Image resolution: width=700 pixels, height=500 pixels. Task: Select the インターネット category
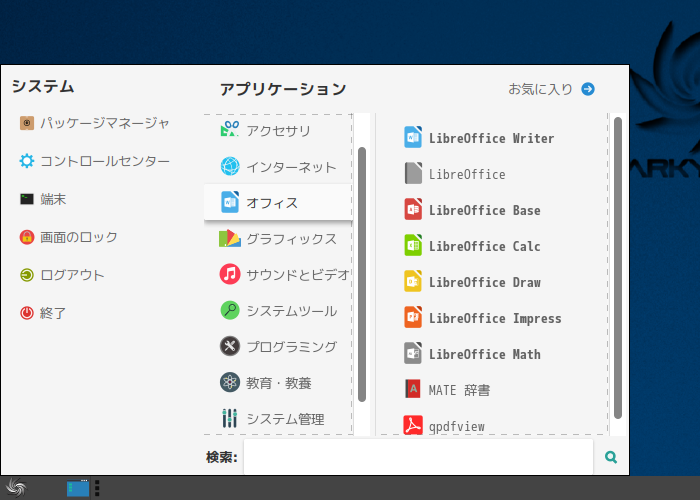pyautogui.click(x=278, y=167)
